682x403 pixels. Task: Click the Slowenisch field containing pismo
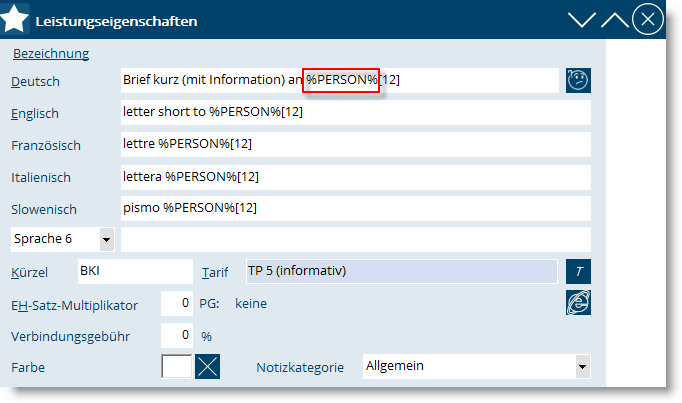355,208
